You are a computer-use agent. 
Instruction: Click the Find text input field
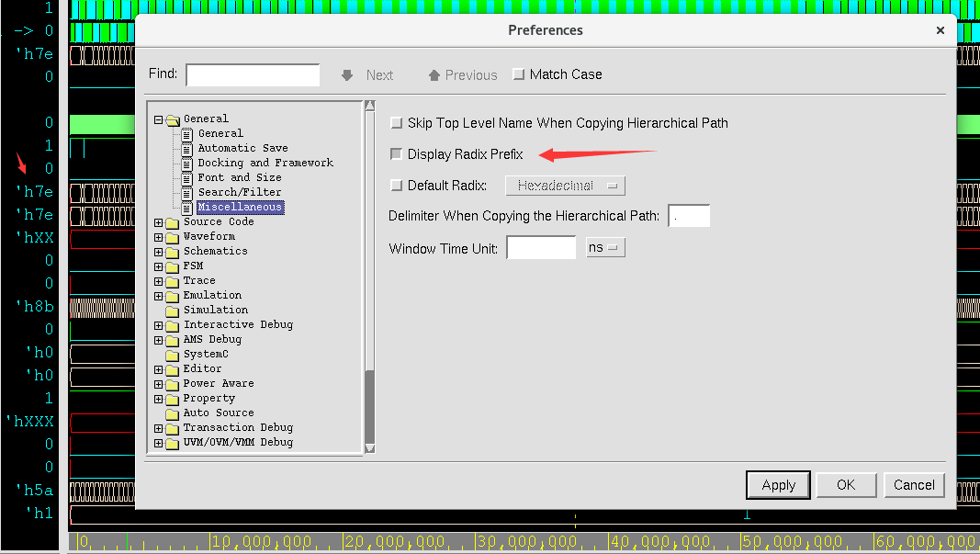[253, 75]
